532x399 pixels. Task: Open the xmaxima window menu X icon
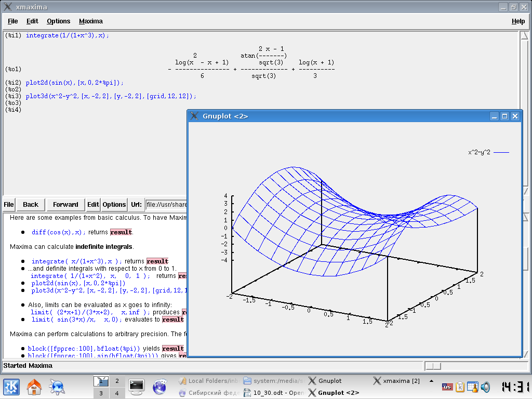[8, 7]
